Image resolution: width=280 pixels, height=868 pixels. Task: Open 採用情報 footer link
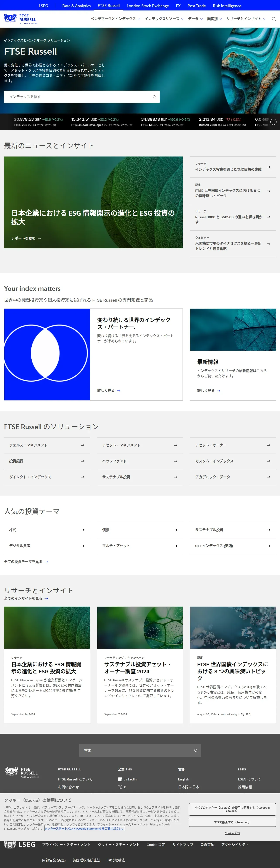pos(245,787)
